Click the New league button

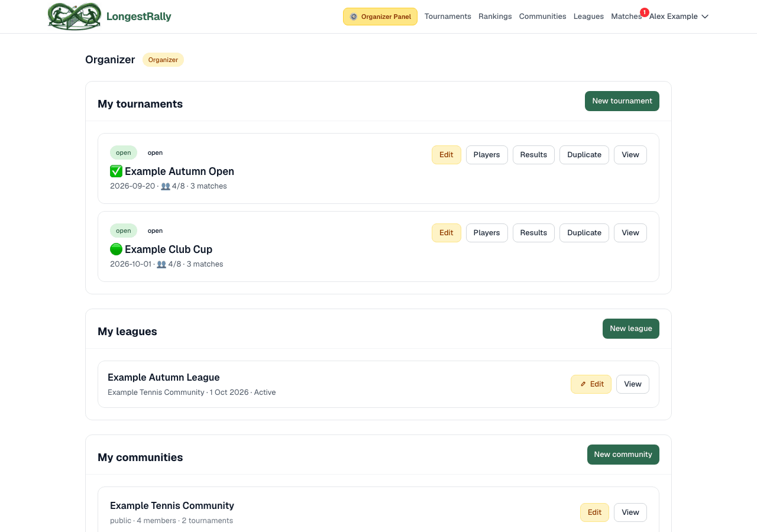pos(631,329)
